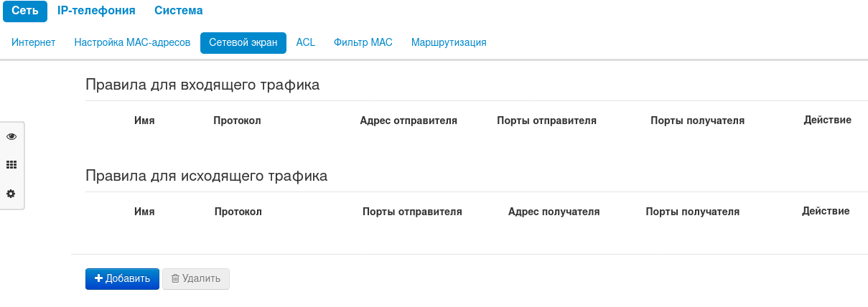Viewport: 868px width, 307px height.
Task: Click Порты получателя header in the outgoing table
Action: (x=692, y=212)
